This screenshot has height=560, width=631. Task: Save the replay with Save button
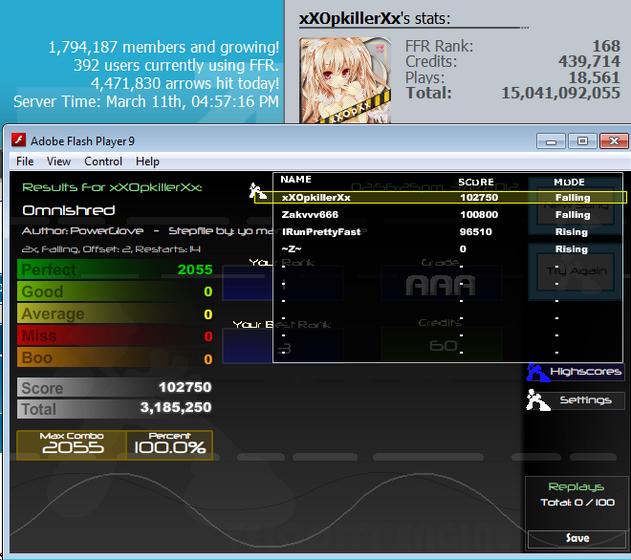click(577, 538)
